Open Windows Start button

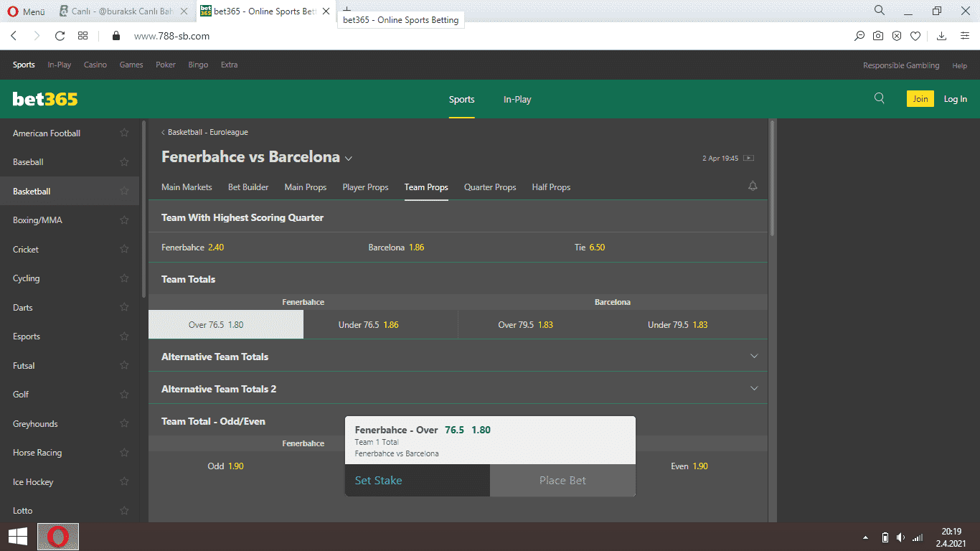coord(18,537)
